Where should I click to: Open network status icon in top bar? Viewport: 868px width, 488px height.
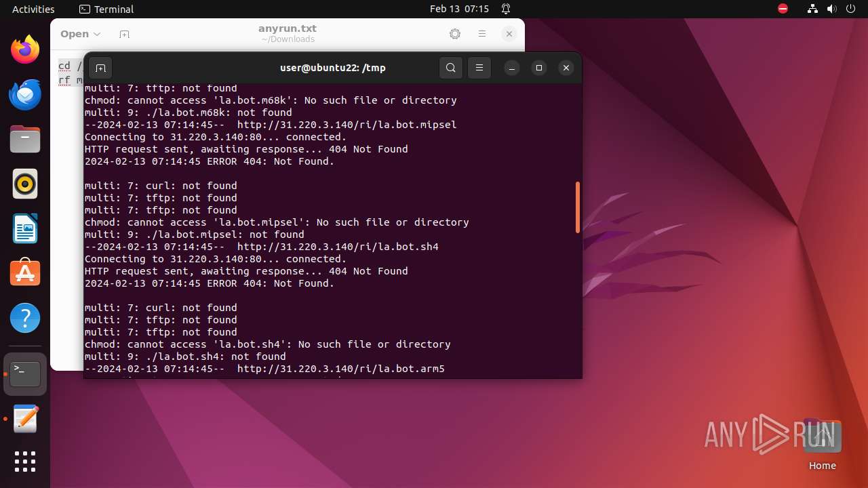[813, 9]
